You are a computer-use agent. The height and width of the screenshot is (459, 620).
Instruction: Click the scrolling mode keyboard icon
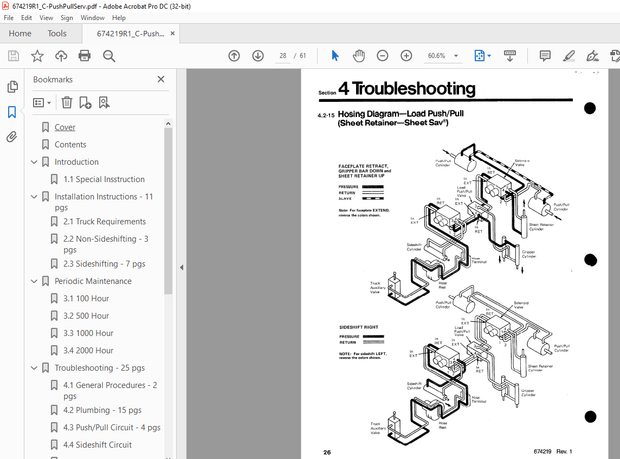pos(510,56)
